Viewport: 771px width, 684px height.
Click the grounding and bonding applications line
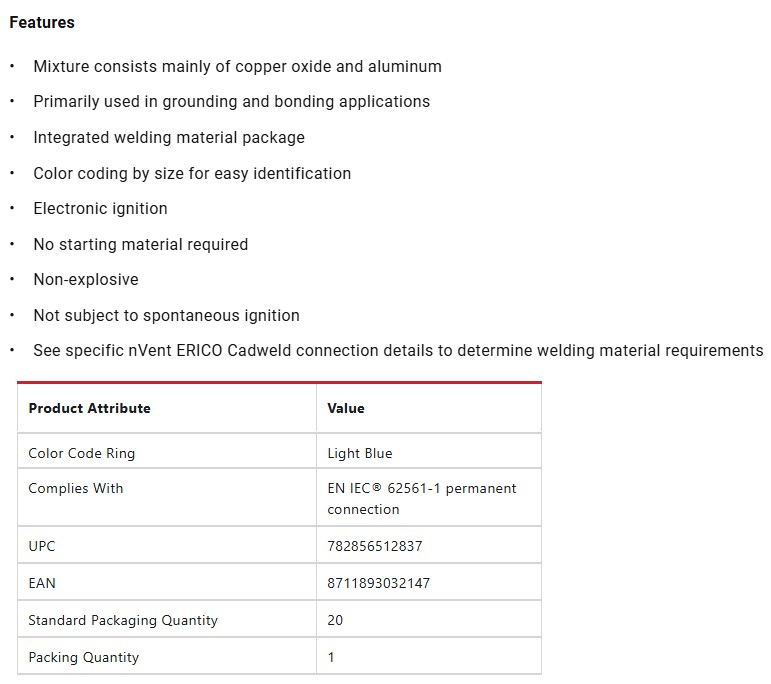(231, 101)
